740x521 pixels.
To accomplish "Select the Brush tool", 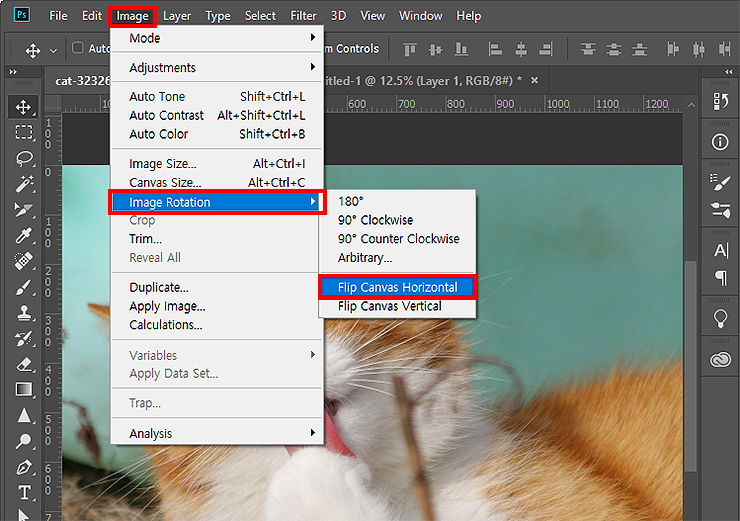I will [23, 286].
